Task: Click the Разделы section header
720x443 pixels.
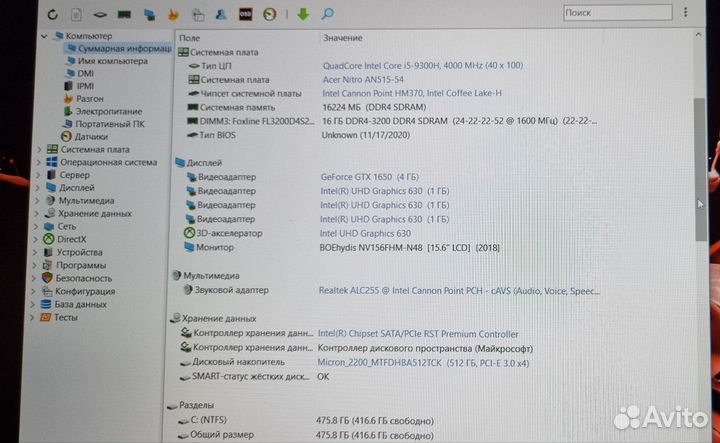Action: 191,405
